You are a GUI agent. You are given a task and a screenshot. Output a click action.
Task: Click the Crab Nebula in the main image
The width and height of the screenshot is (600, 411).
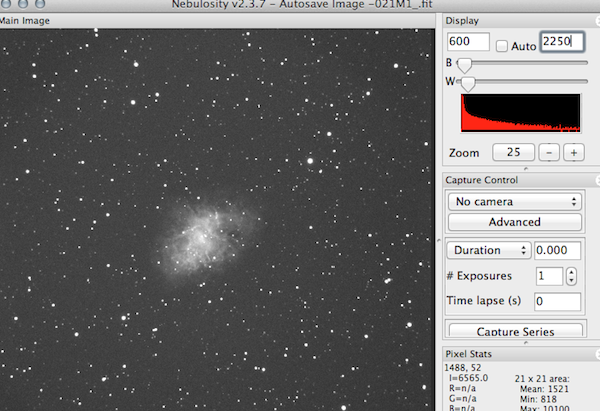[205, 240]
